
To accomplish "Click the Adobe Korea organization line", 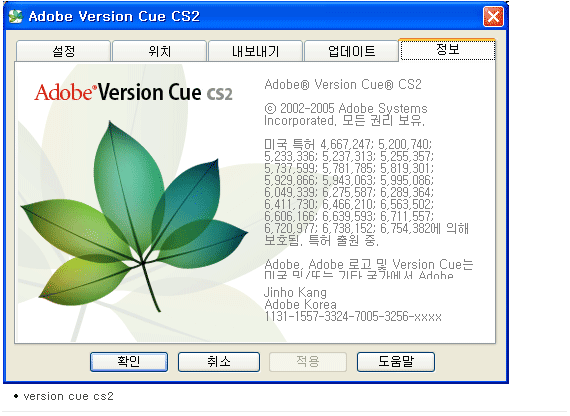I will [300, 304].
